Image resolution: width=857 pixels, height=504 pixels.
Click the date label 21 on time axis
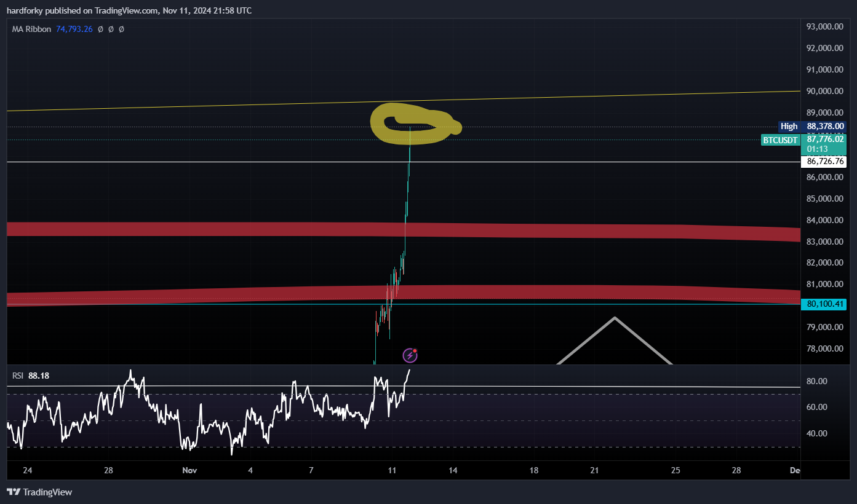coord(594,470)
